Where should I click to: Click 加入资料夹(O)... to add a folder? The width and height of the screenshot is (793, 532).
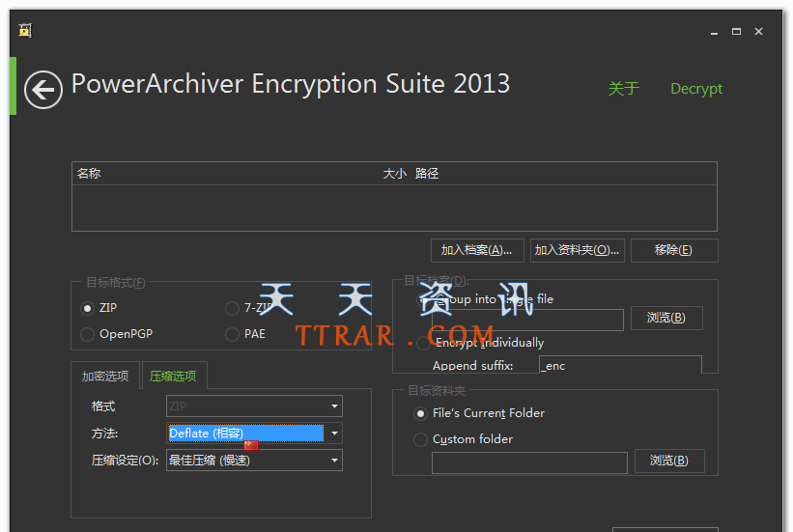(x=577, y=250)
